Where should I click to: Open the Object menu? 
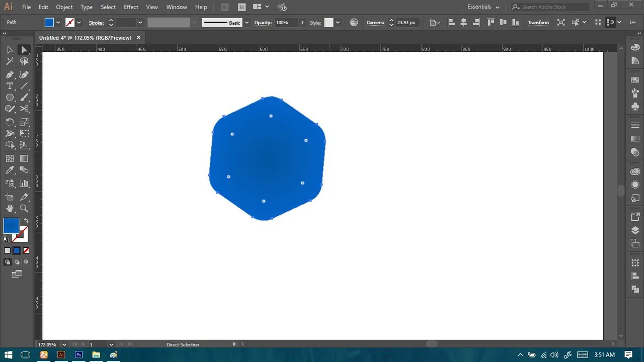[64, 7]
